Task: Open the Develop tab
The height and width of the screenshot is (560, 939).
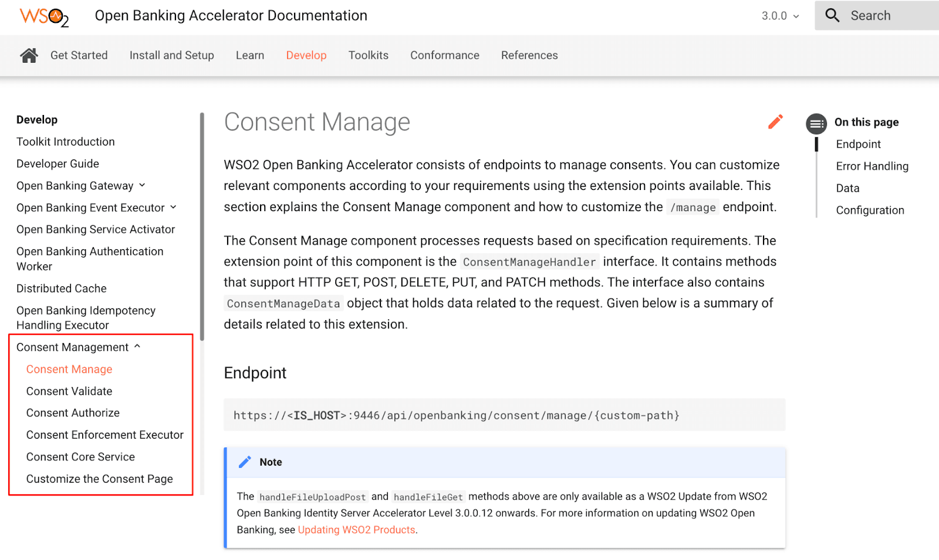Action: (306, 55)
